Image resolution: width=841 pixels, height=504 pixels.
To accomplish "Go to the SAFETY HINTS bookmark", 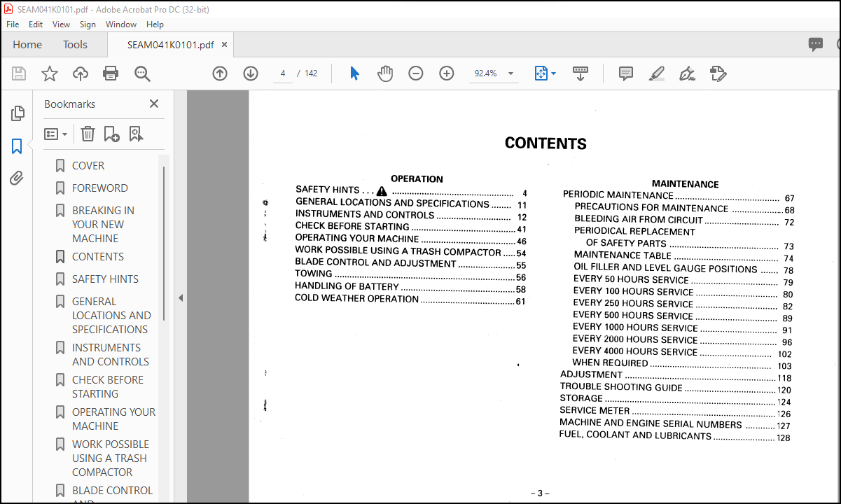I will 105,279.
